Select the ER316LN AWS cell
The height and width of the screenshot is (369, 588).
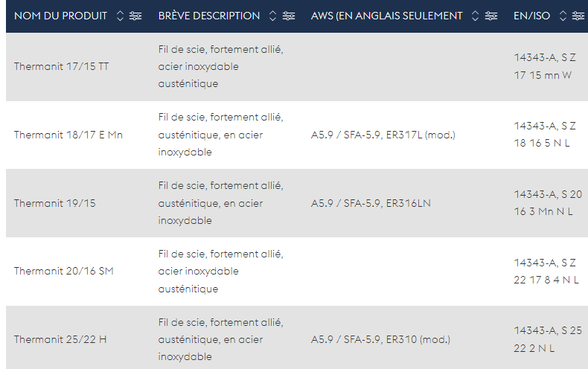(x=371, y=203)
